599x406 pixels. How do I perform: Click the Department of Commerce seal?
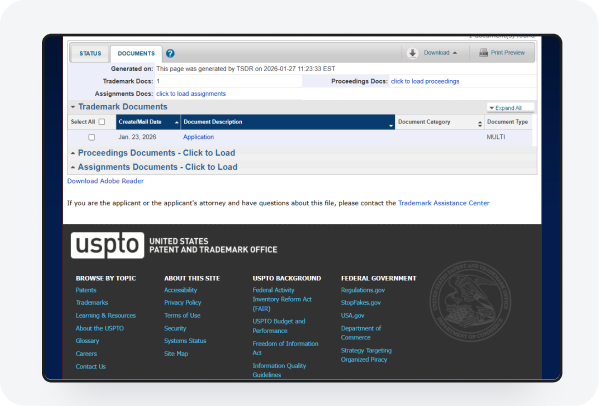coord(470,301)
